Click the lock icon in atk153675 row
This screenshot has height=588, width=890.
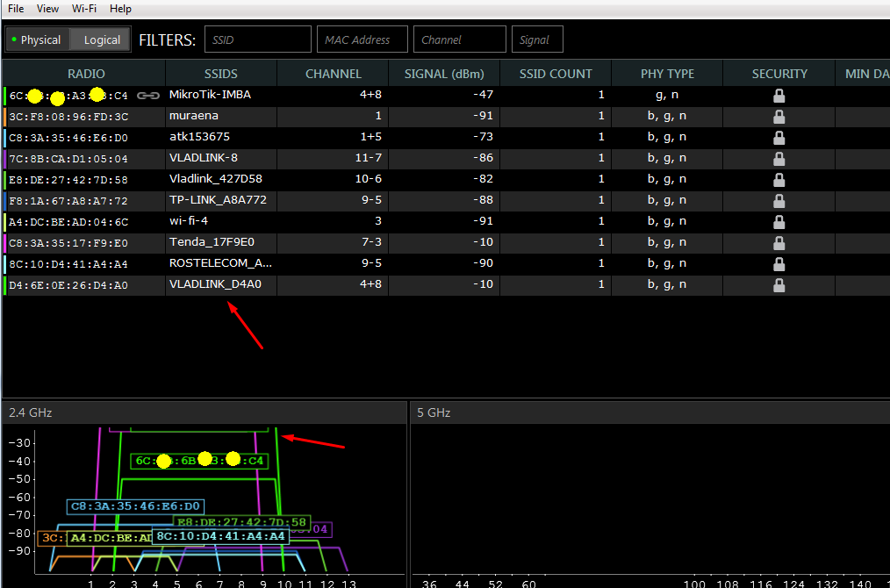779,138
